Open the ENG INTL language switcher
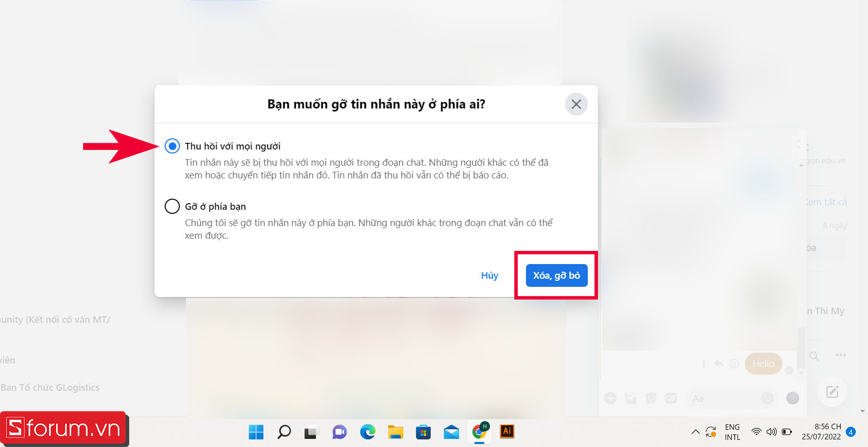 [x=732, y=432]
